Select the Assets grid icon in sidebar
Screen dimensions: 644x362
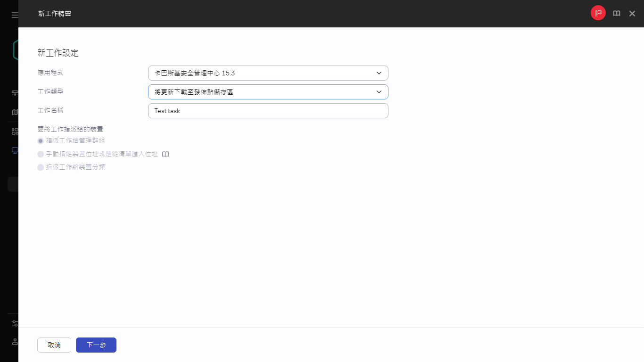(x=14, y=131)
